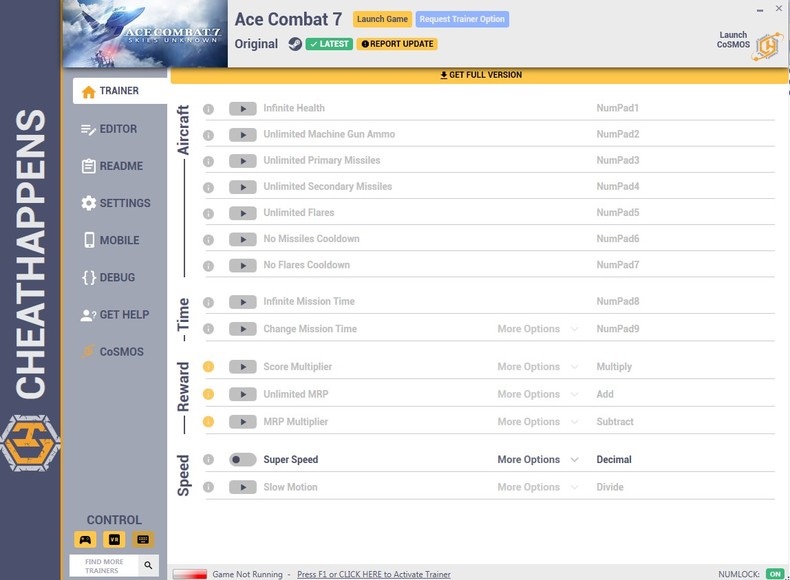Activate Unlimited Primary Missiles toggle
790x580 pixels.
pos(243,161)
